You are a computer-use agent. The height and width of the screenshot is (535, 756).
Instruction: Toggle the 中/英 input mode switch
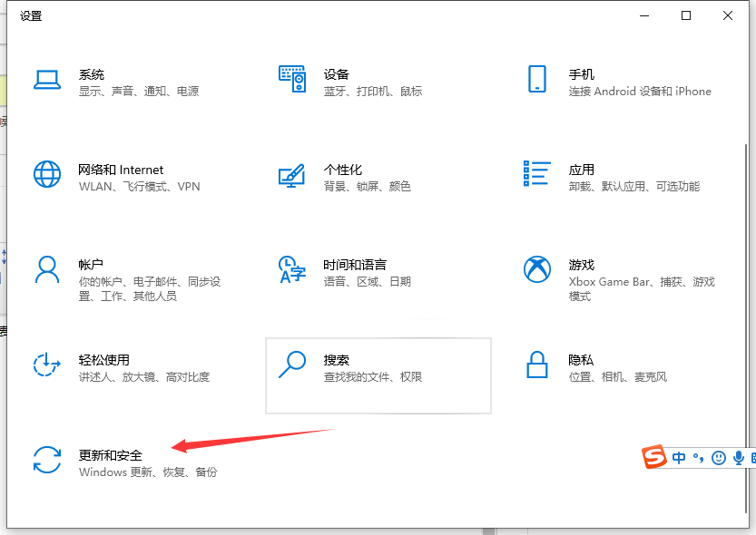[678, 458]
